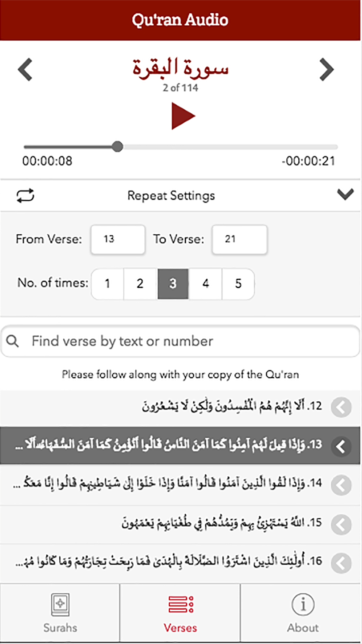The image size is (362, 644).
Task: Click the audio progress slider handle
Action: coord(117,147)
